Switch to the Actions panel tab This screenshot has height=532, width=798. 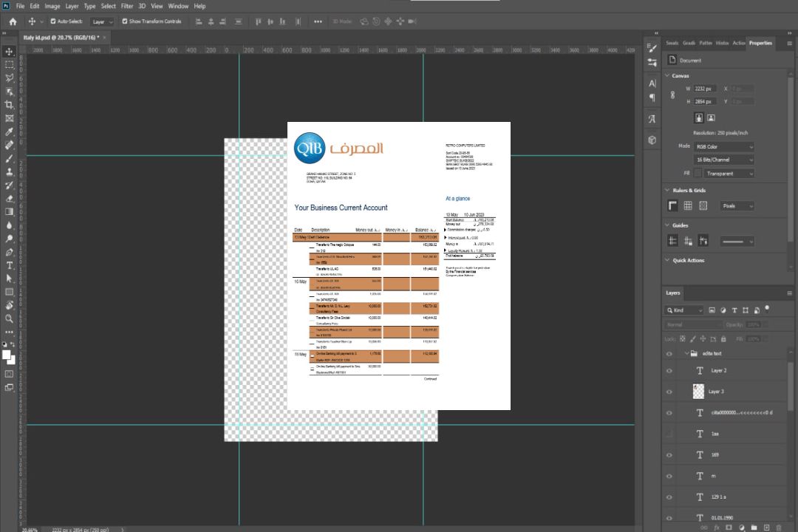(x=739, y=43)
